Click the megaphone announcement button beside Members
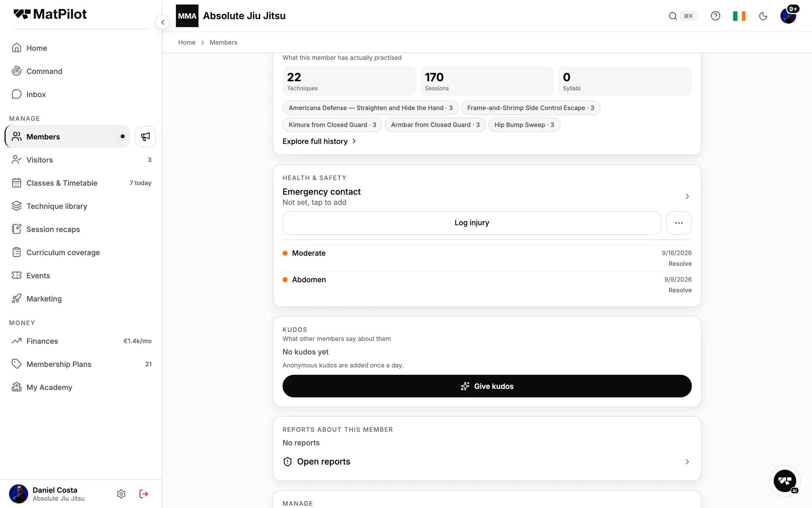812x508 pixels. pos(145,137)
